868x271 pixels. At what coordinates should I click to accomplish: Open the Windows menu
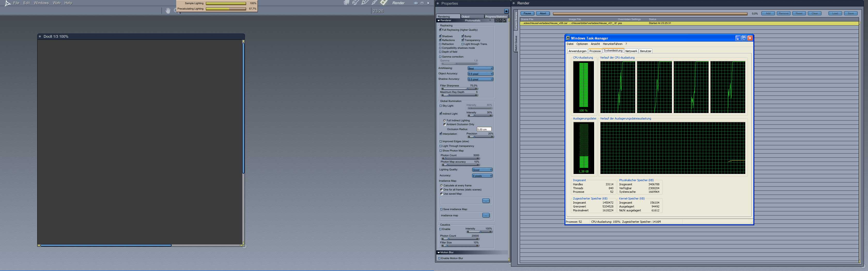41,3
